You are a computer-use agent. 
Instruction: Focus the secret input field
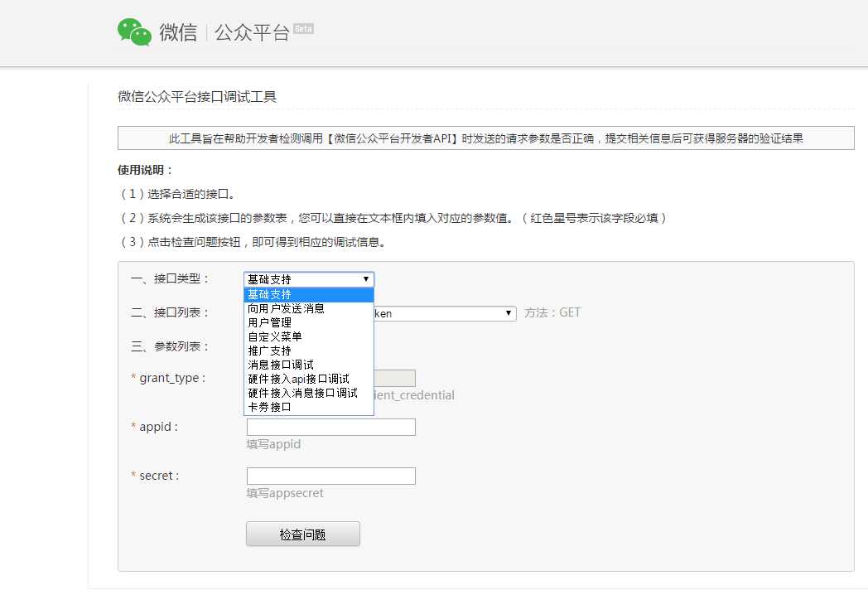[x=331, y=476]
